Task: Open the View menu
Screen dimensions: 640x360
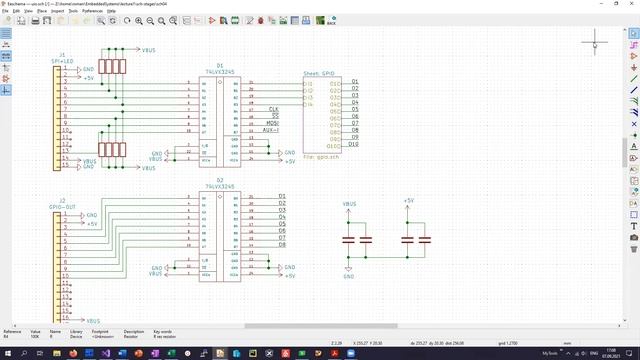Action: 28,11
